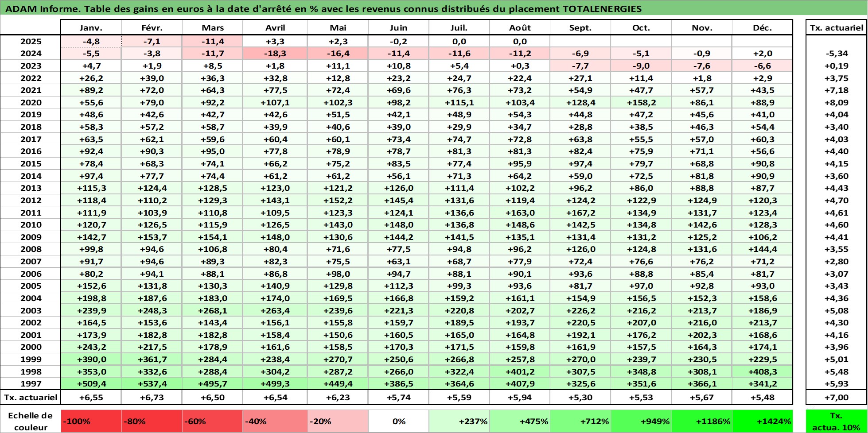Click the red -100% color scale cell
The image size is (868, 433).
[91, 421]
